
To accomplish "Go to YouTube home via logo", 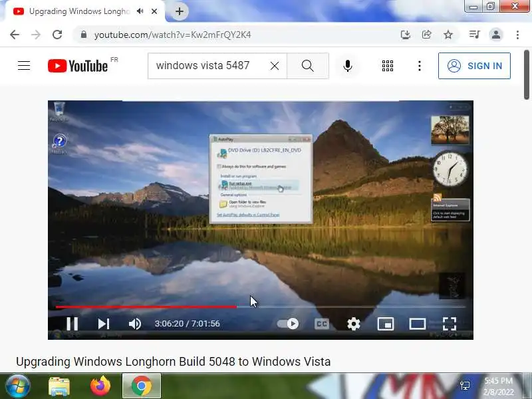I will 78,66.
